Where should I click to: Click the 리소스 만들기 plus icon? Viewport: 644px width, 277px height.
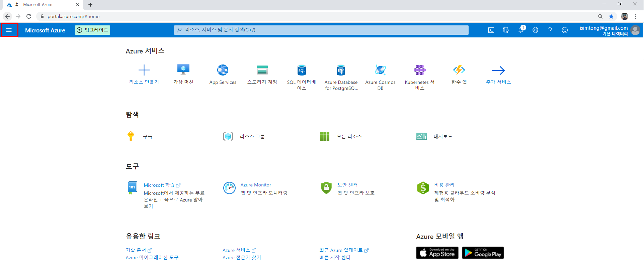pos(144,70)
